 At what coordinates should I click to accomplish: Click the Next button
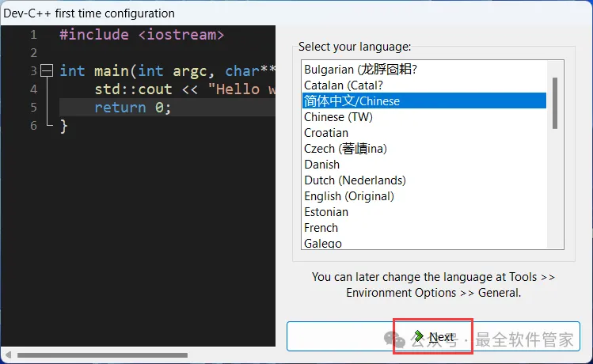click(x=433, y=336)
